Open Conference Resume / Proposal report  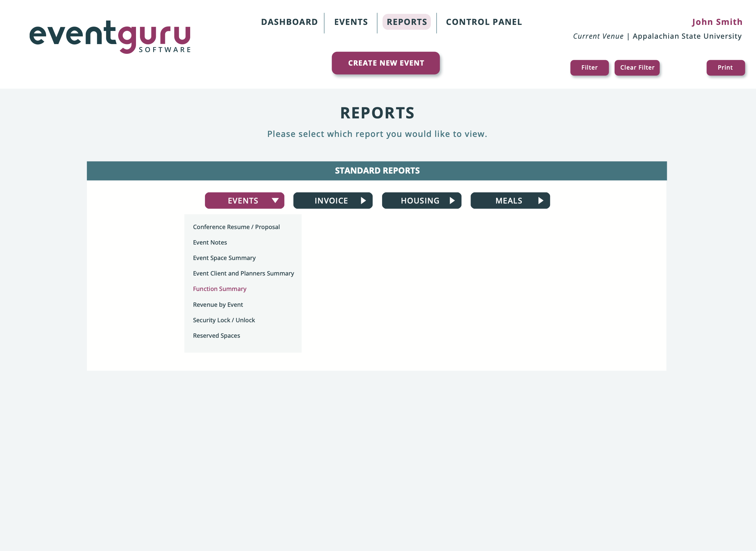click(x=236, y=227)
